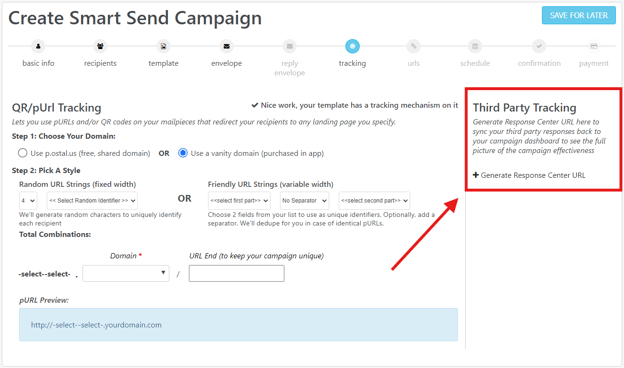Expand the select second part dropdown
Image resolution: width=624 pixels, height=368 pixels.
click(x=374, y=201)
